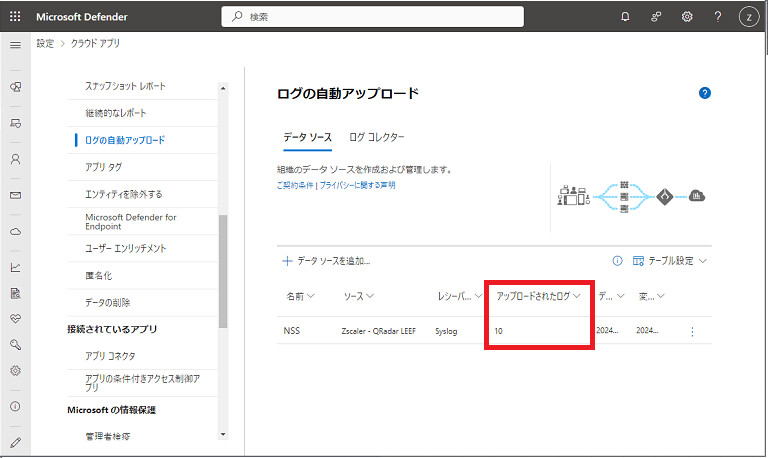Screen dimensions: 768x458
Task: Open the three-dot menu for NSS row
Action: (692, 332)
